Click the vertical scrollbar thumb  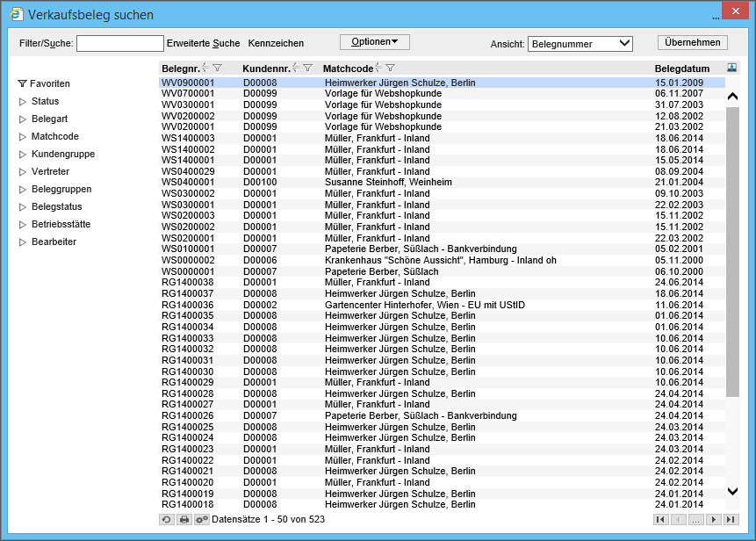(x=732, y=252)
